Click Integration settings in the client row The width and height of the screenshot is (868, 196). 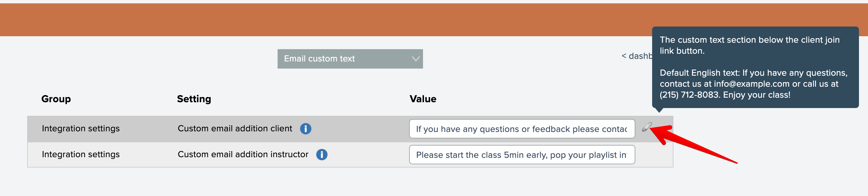point(80,128)
